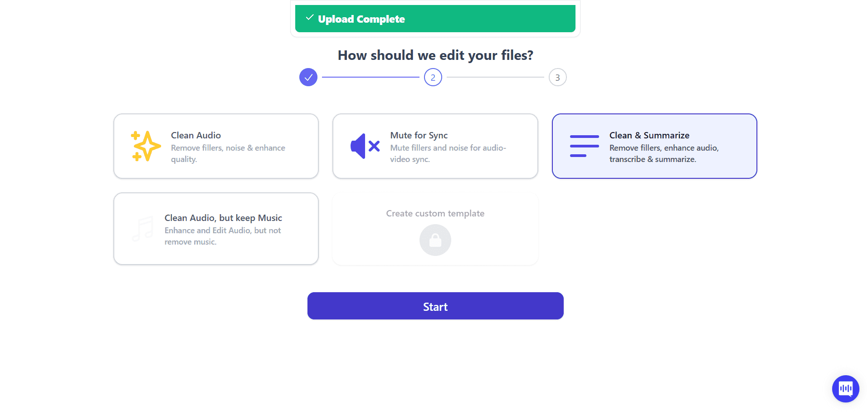Click the Upload Complete green bar
This screenshot has height=412, width=868.
click(435, 19)
